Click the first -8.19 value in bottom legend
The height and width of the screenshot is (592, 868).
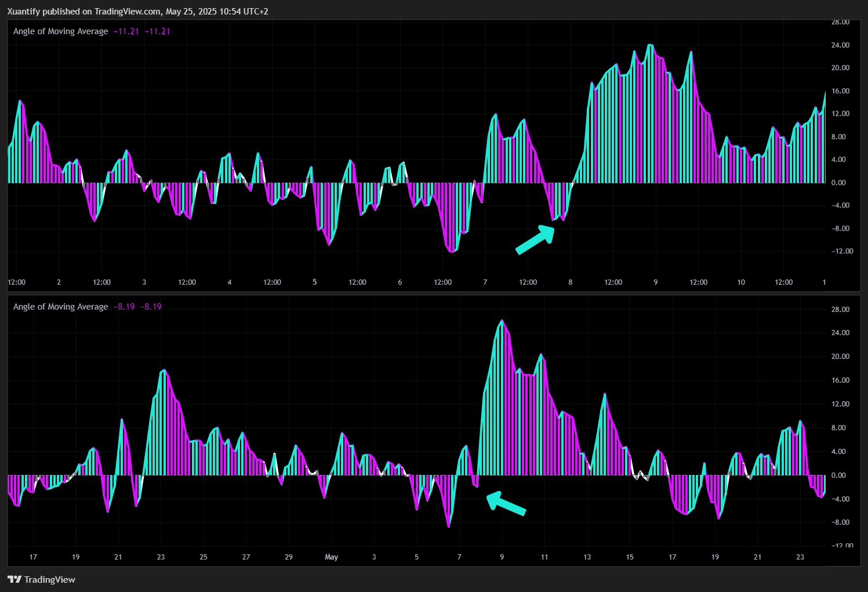tap(124, 307)
